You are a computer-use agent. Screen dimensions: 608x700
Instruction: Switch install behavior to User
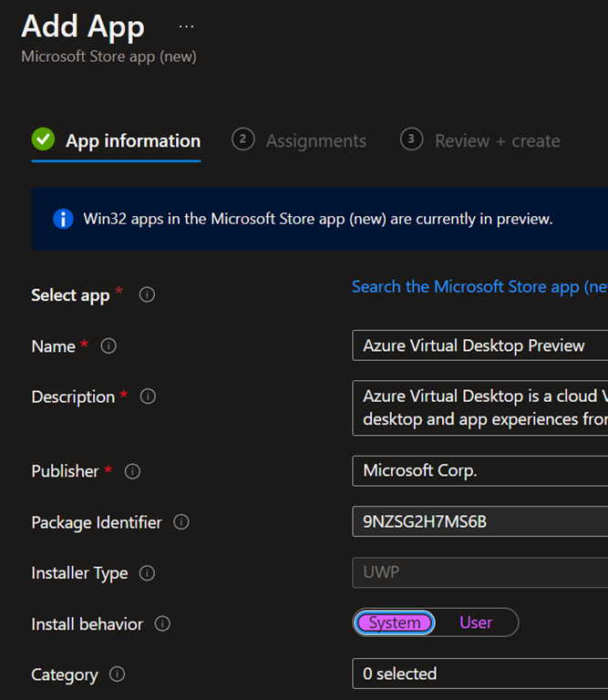pos(476,623)
